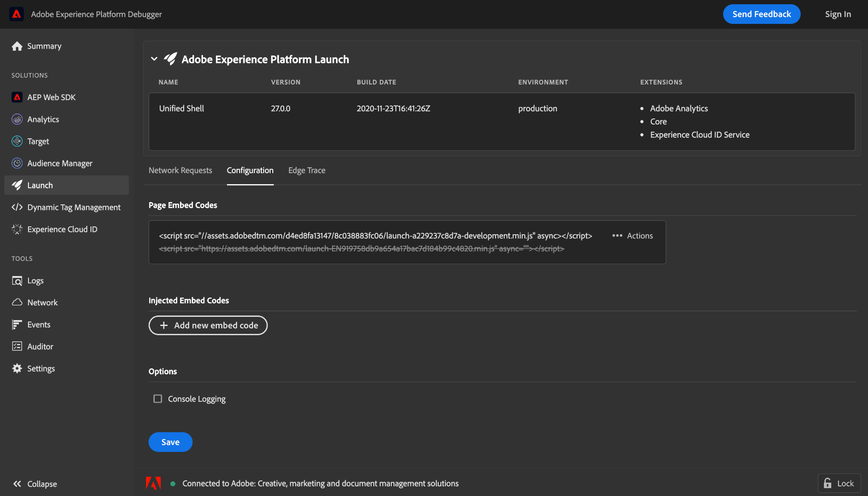Select Experience Cloud ID icon
The image size is (868, 496).
17,229
